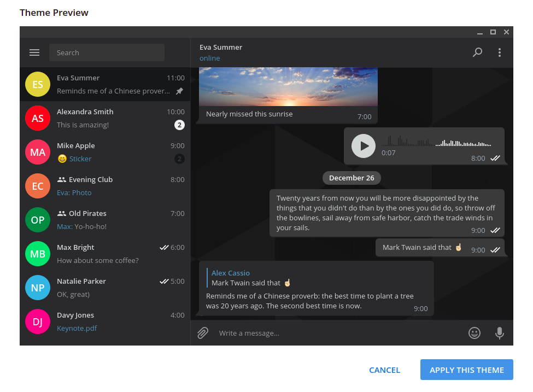Select the DJ avatar for Davy Jones
The width and height of the screenshot is (533, 392).
point(38,321)
